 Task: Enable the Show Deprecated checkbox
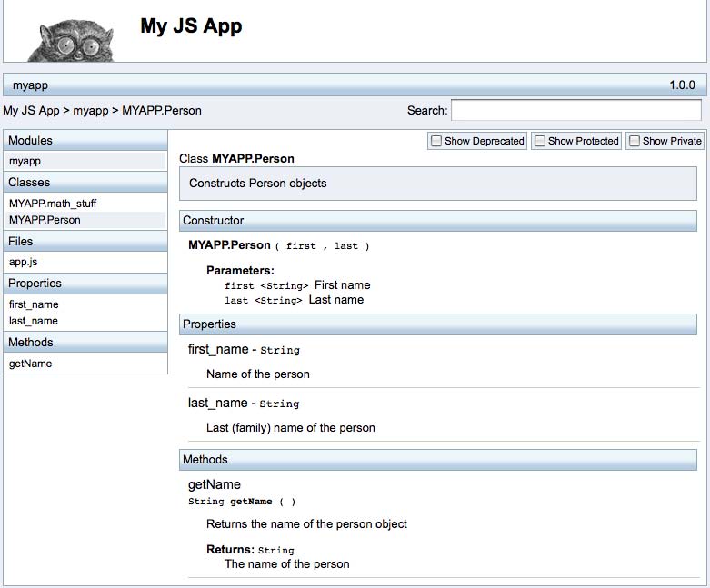click(x=436, y=141)
